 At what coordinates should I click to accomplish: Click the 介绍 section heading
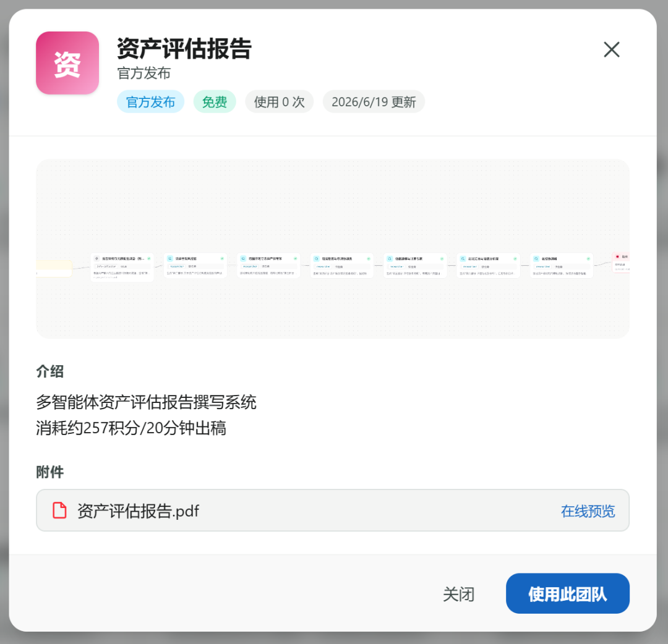coord(50,371)
